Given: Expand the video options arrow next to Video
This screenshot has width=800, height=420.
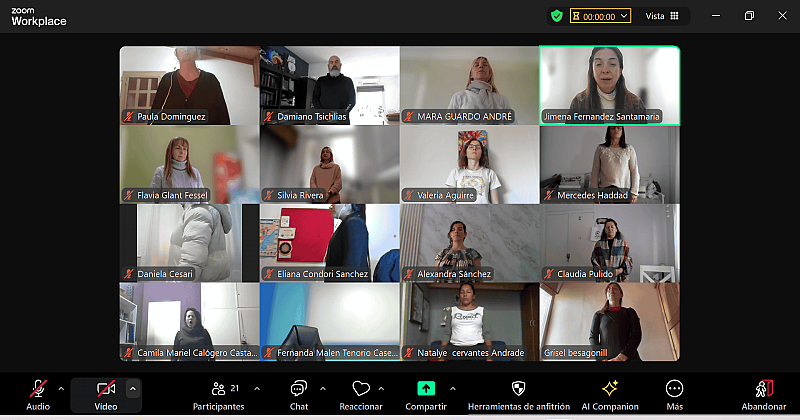Looking at the screenshot, I should pos(133,388).
